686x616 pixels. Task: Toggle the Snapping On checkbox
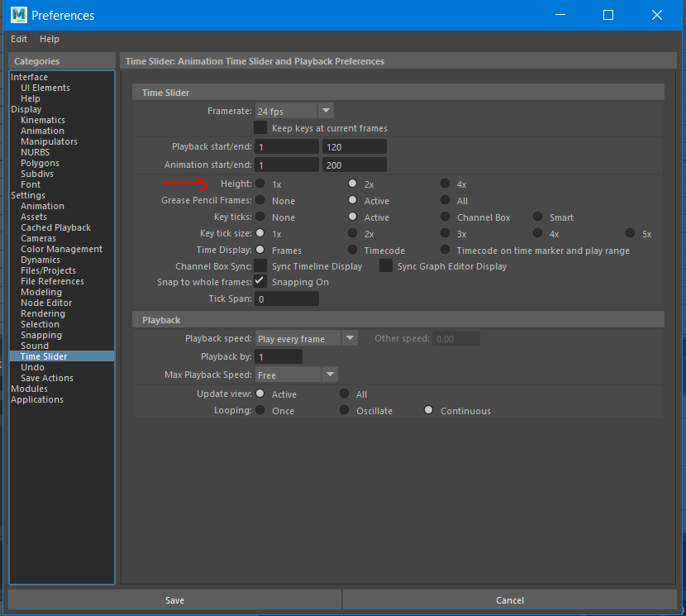260,282
